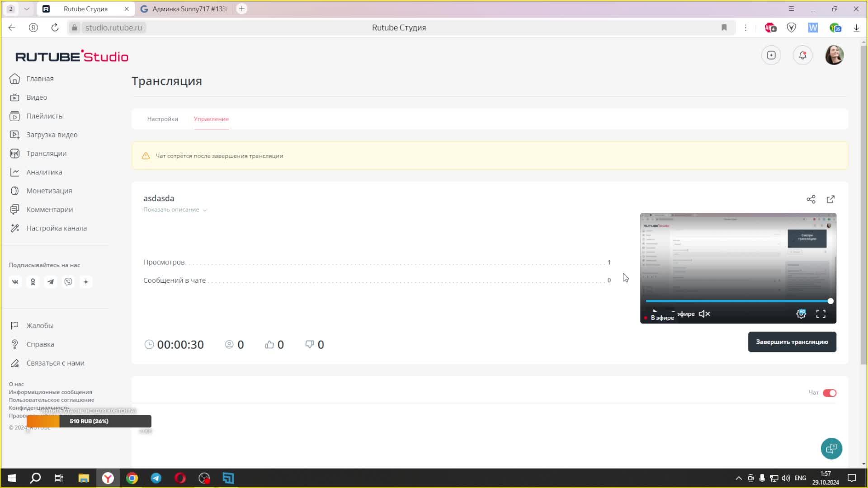Open the tab list dropdown arrow
Image resolution: width=868 pixels, height=488 pixels.
pos(27,9)
